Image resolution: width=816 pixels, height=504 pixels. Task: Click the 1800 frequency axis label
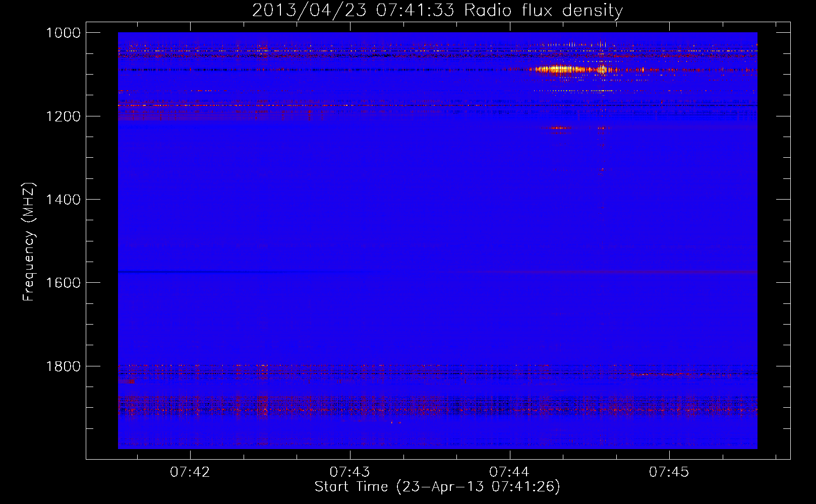(64, 366)
